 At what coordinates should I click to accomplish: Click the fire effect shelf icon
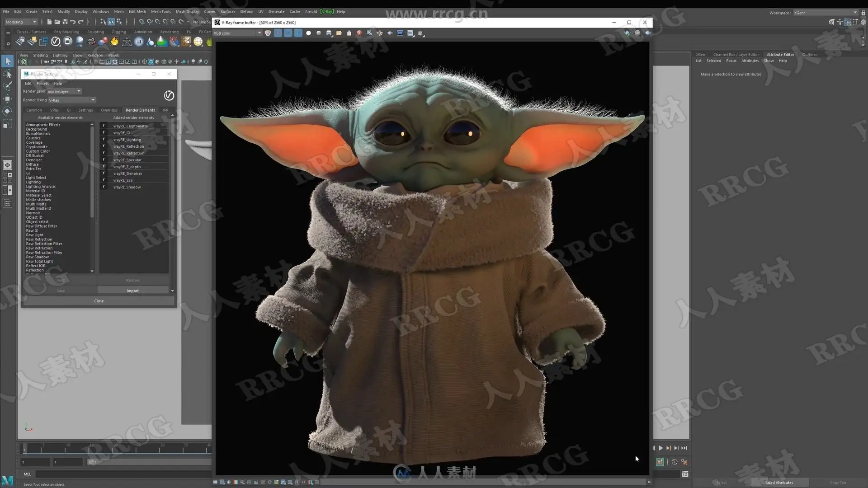[x=115, y=42]
